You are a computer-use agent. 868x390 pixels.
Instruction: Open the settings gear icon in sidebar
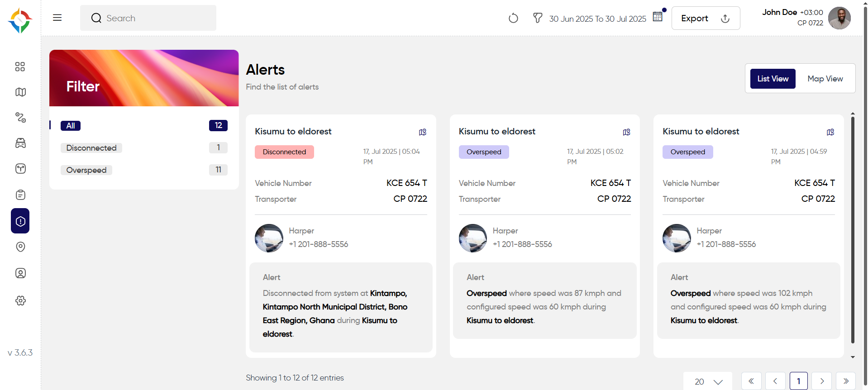click(20, 300)
